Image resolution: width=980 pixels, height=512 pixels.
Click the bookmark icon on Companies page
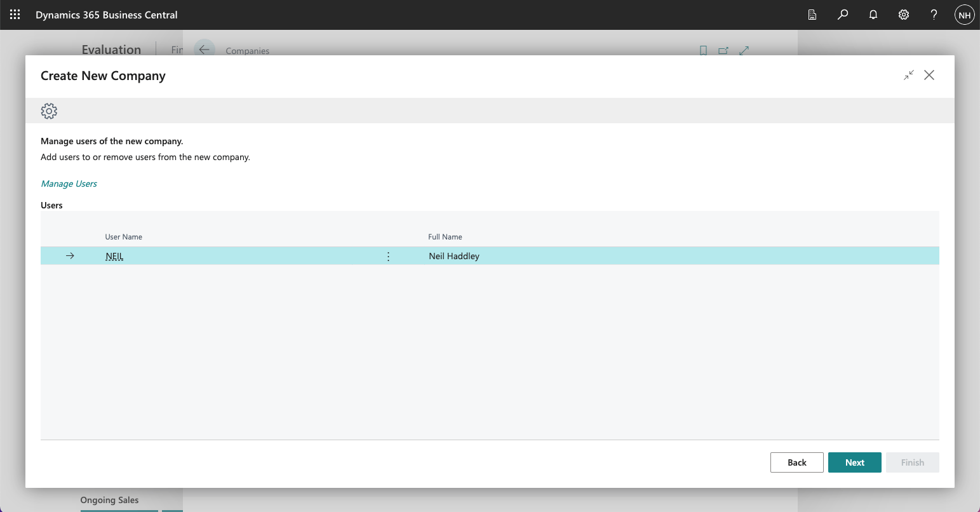pyautogui.click(x=703, y=50)
